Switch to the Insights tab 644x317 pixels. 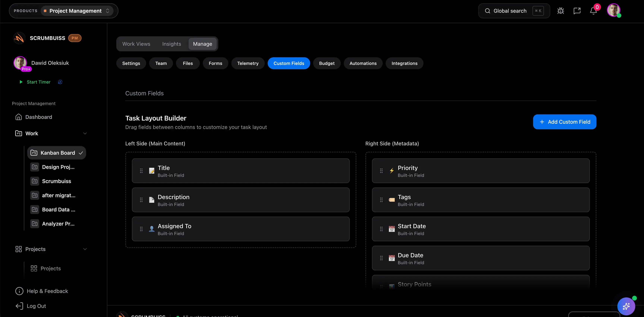click(x=171, y=44)
